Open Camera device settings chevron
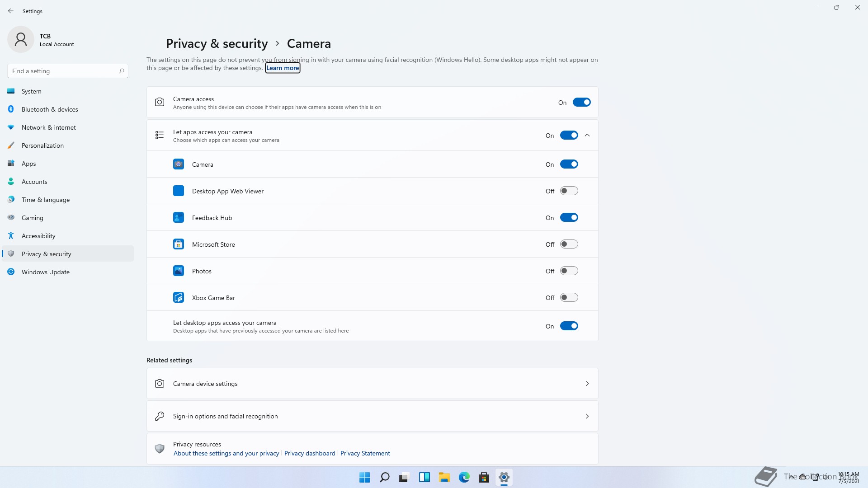 587,384
